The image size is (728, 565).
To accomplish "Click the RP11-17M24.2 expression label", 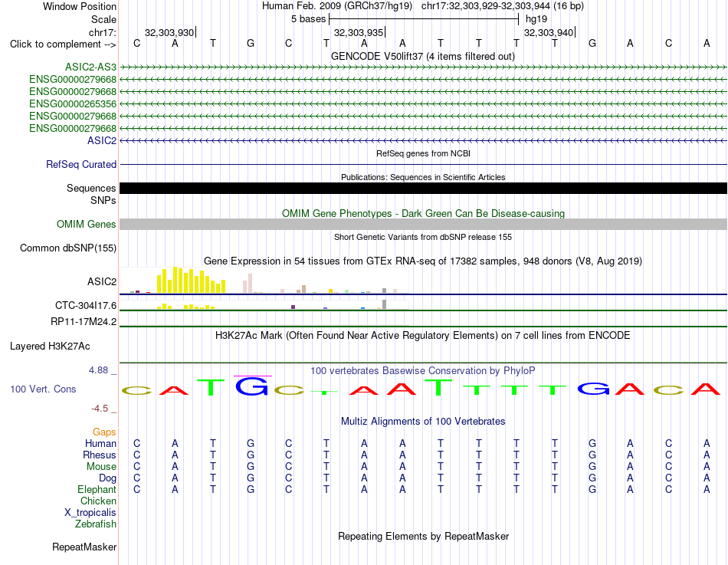I will pyautogui.click(x=84, y=321).
